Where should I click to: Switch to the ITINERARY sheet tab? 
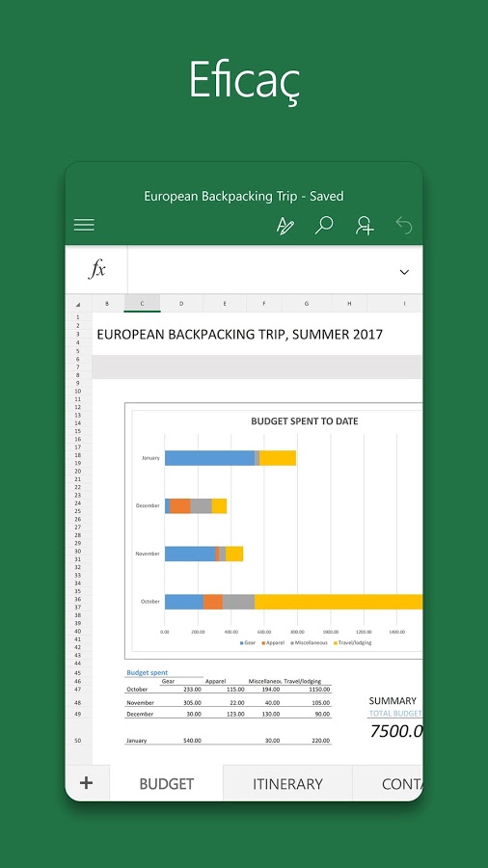pos(287,784)
